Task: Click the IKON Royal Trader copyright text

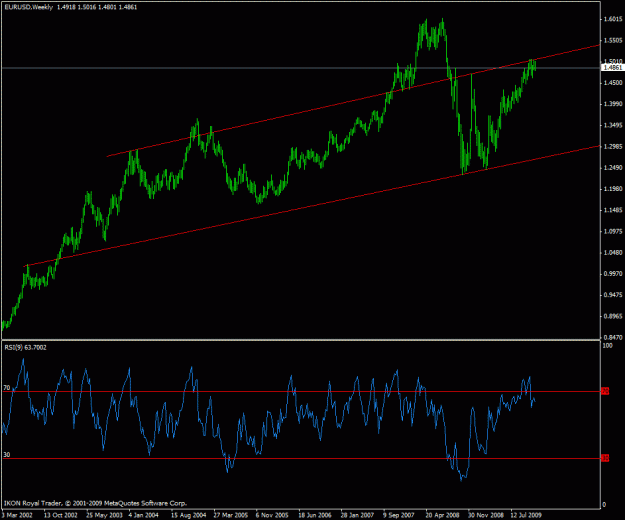Action: 95,503
